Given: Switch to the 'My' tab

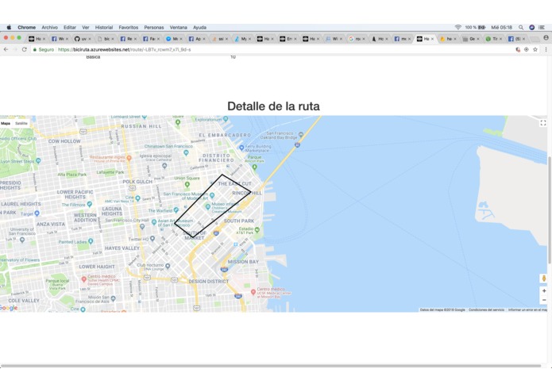Looking at the screenshot, I should click(x=241, y=39).
